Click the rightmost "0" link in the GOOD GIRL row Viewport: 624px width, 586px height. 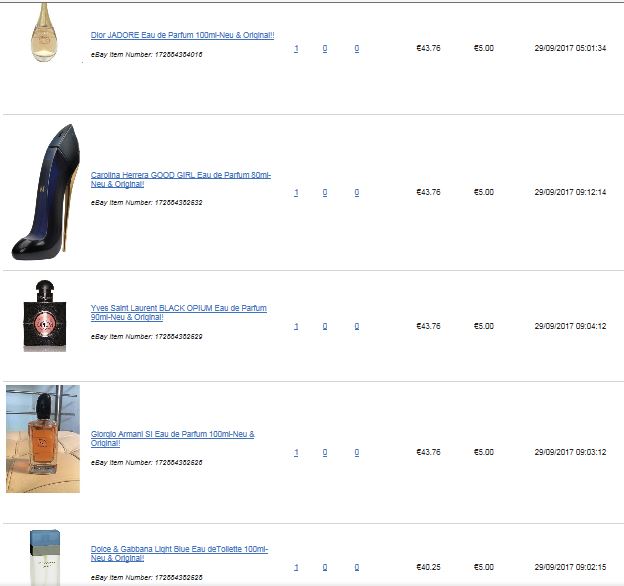[x=357, y=192]
